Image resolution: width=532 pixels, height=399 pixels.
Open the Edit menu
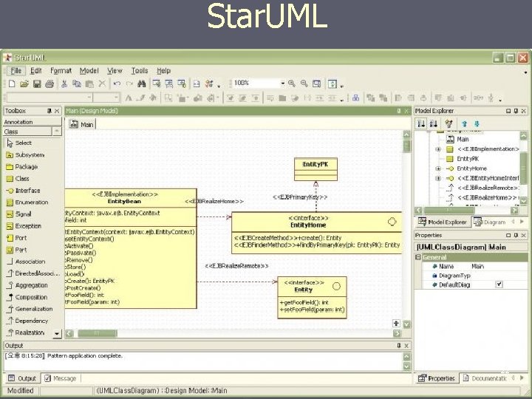click(35, 71)
